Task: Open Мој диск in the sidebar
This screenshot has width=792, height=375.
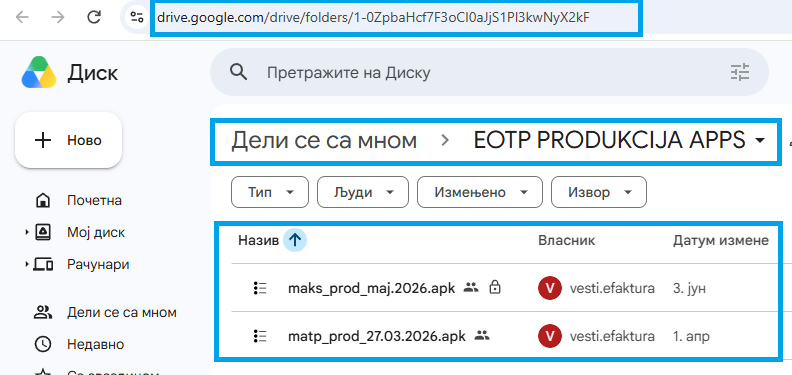Action: [96, 232]
